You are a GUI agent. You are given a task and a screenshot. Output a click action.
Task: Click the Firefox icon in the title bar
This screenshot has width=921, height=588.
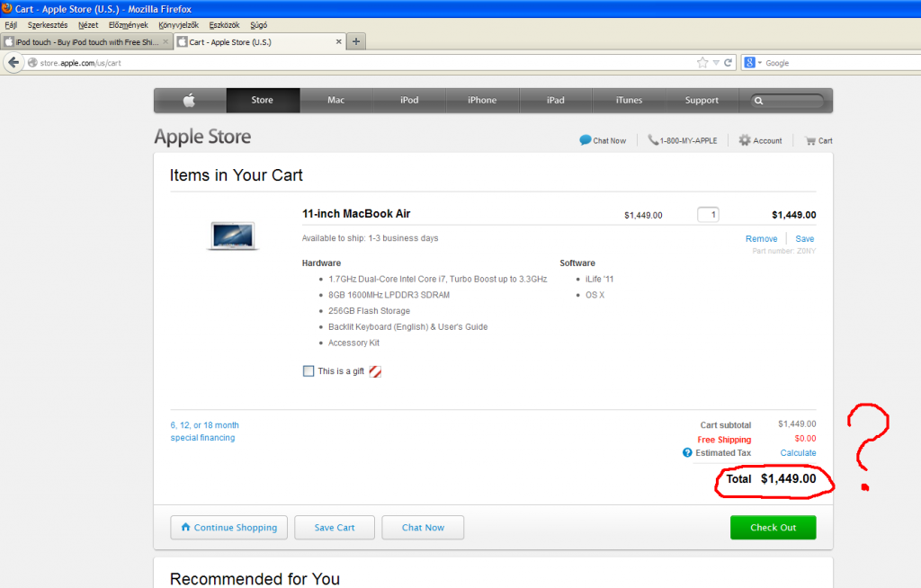point(7,8)
